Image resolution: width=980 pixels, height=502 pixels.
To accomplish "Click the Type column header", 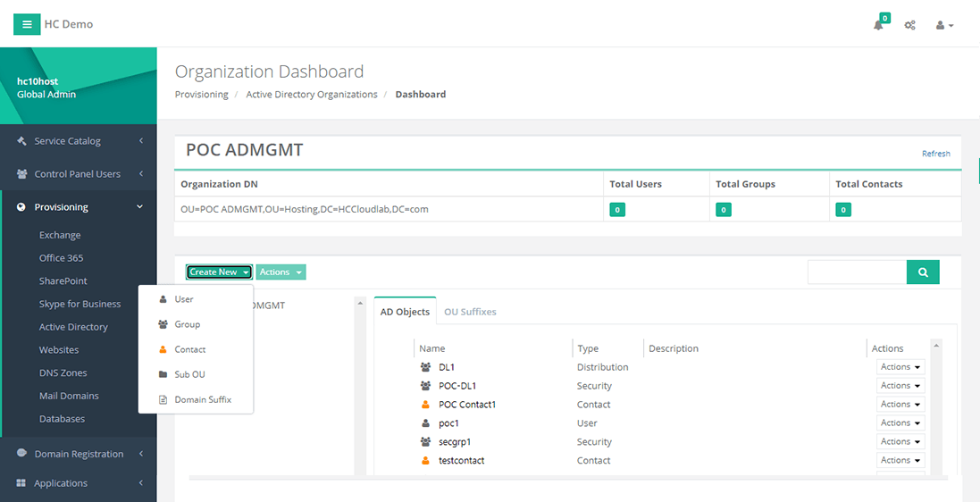I will (x=588, y=348).
